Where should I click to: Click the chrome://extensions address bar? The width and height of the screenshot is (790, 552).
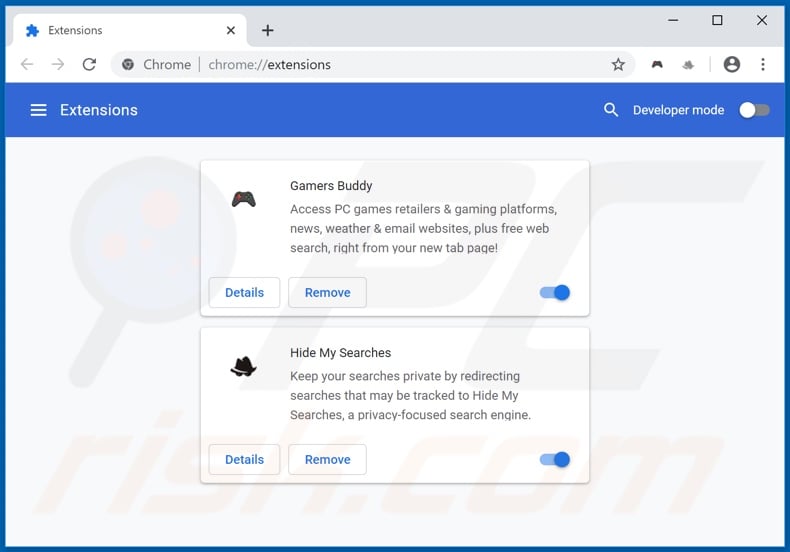coord(373,64)
